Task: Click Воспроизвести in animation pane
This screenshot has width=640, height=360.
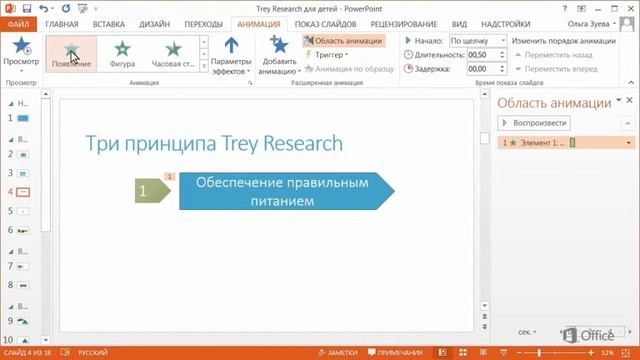Action: [x=534, y=123]
